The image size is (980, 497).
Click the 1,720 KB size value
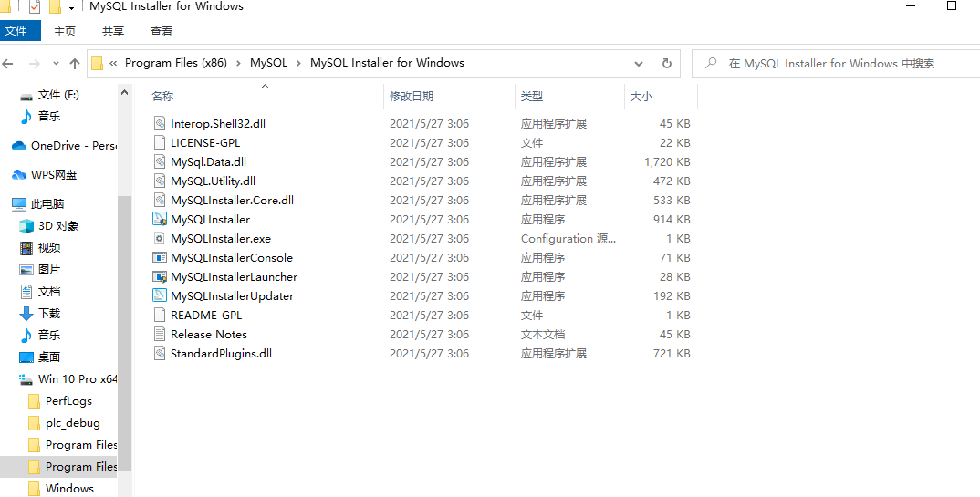667,161
